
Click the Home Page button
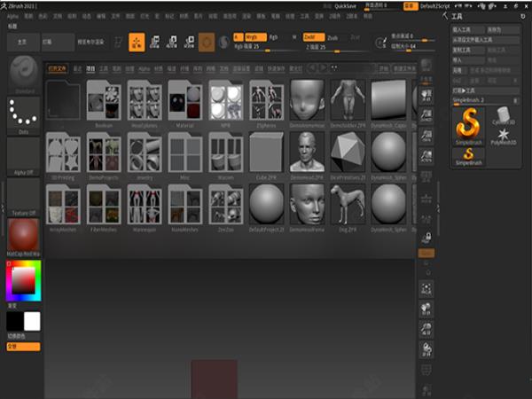click(23, 42)
